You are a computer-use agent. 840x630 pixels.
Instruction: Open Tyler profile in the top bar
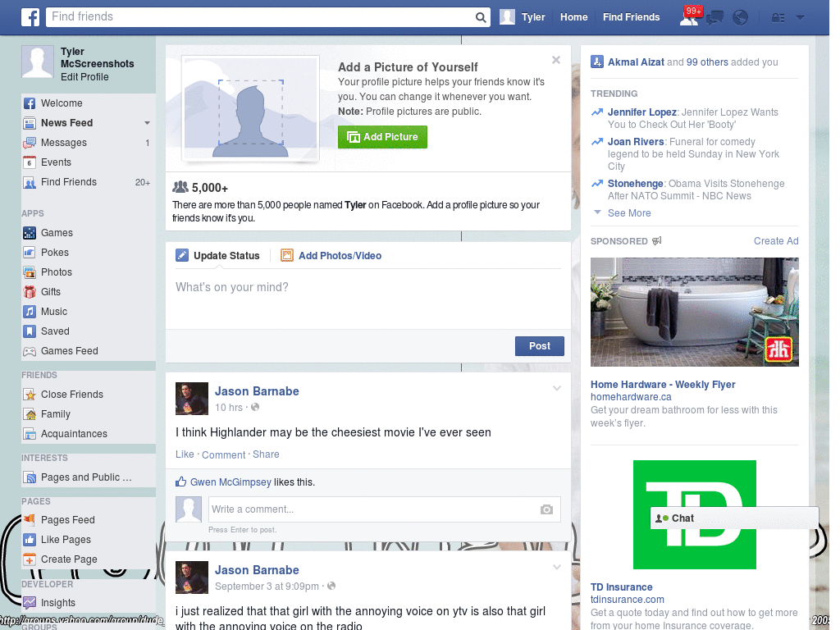[x=523, y=17]
